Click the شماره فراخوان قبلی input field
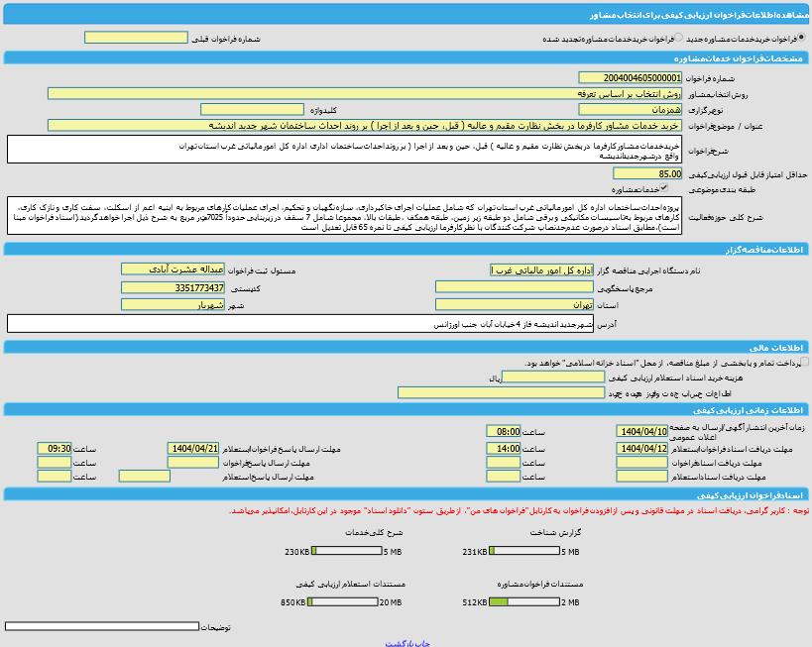This screenshot has width=812, height=647. (136, 38)
